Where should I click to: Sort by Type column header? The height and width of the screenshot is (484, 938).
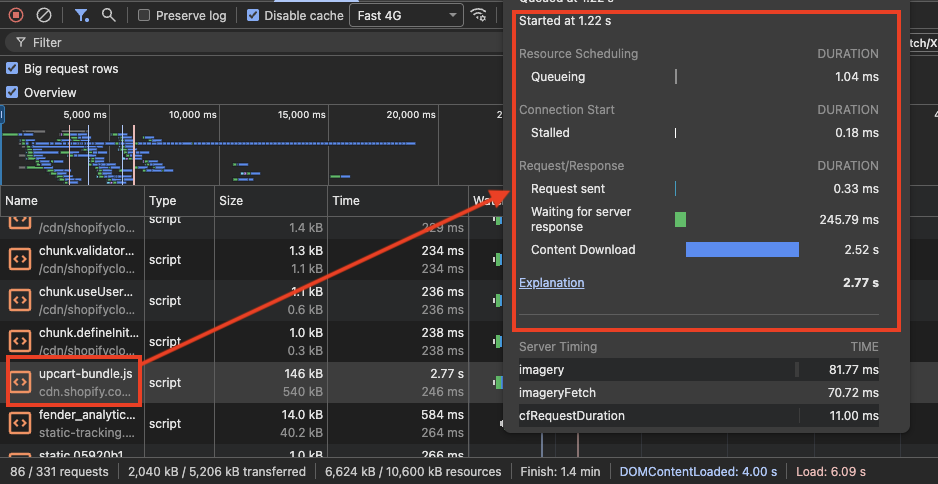coord(179,201)
